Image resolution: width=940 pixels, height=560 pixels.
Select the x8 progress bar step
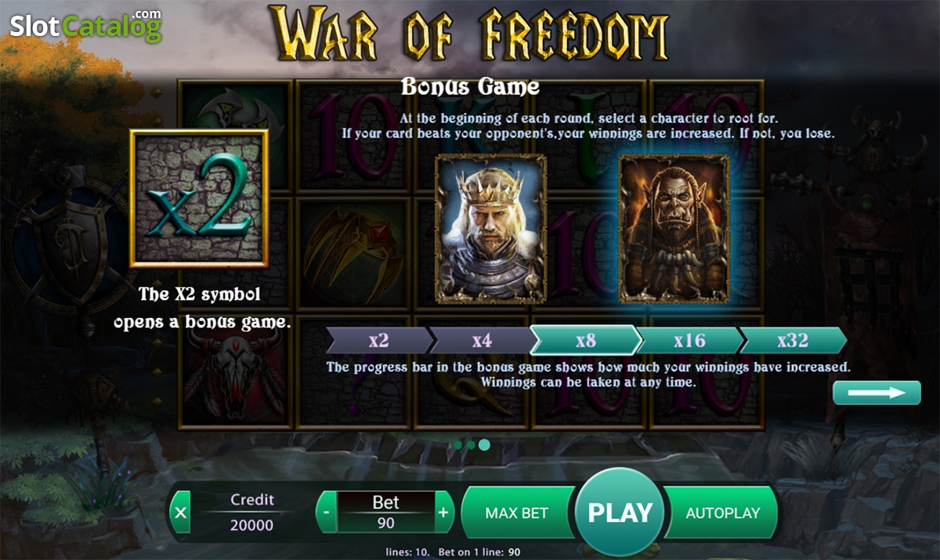585,341
